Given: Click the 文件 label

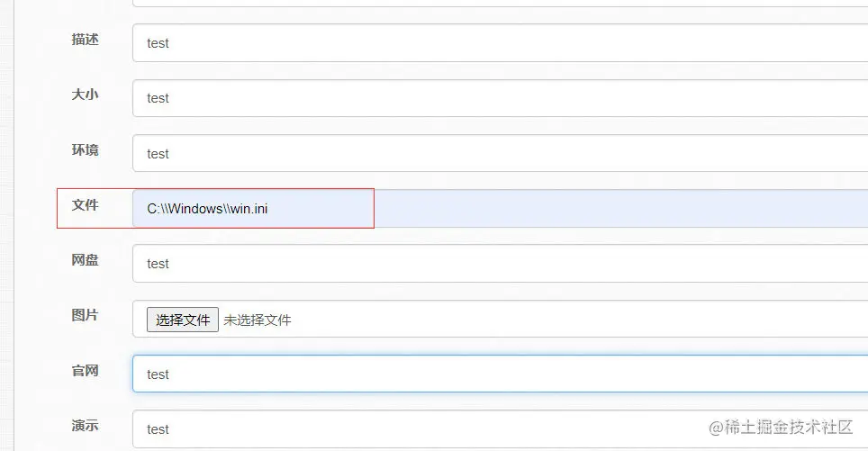Looking at the screenshot, I should [x=85, y=205].
